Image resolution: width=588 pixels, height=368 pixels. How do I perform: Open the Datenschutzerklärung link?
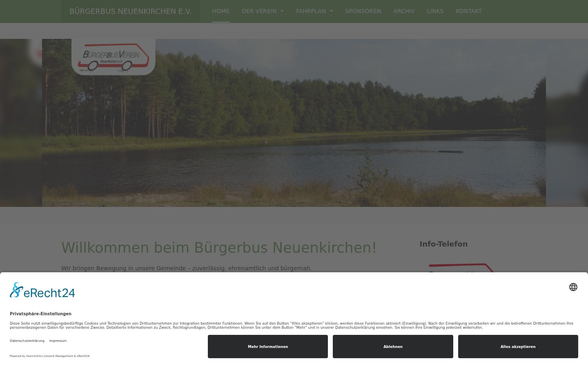pos(27,341)
